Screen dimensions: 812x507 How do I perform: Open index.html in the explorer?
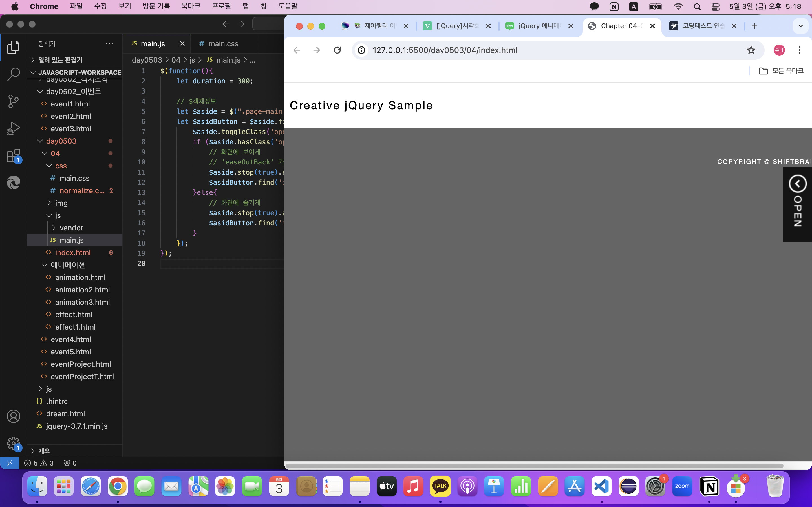72,252
